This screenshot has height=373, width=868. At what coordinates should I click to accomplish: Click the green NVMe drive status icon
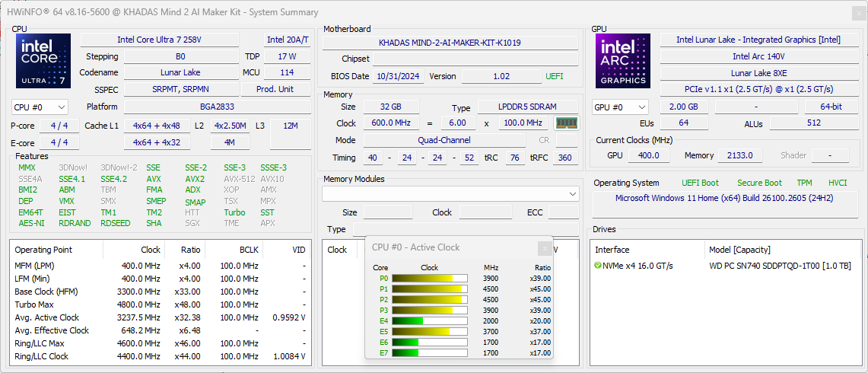[598, 266]
